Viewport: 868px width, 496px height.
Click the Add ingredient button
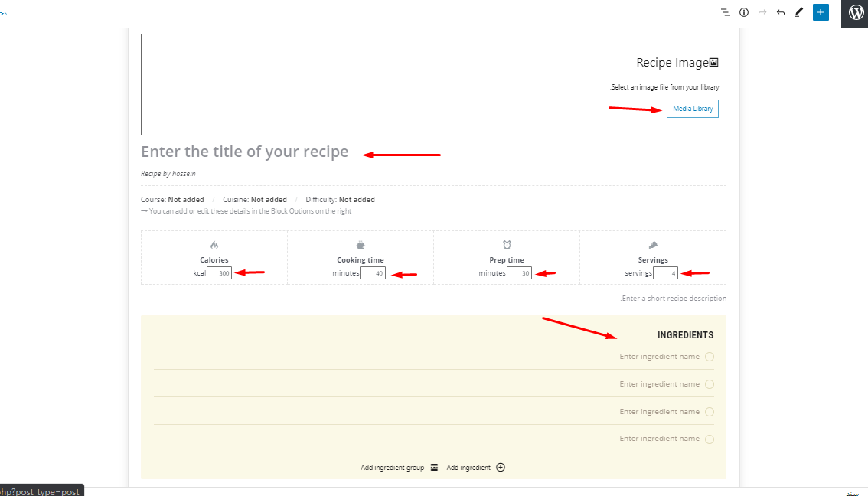(x=475, y=467)
